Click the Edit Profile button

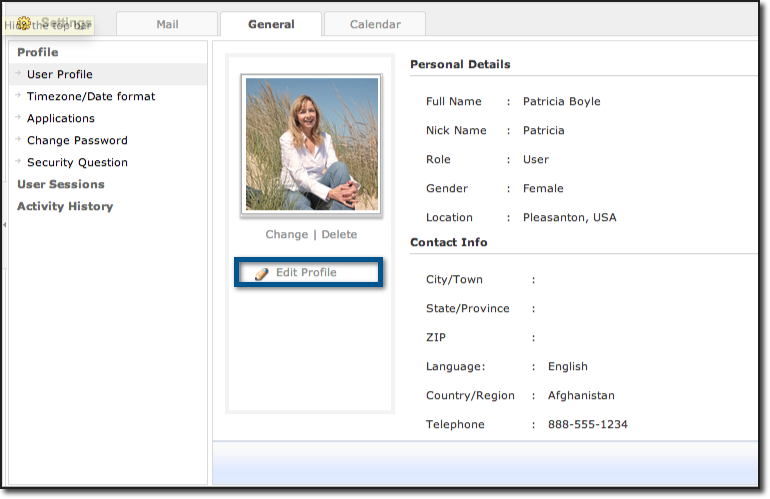(308, 272)
